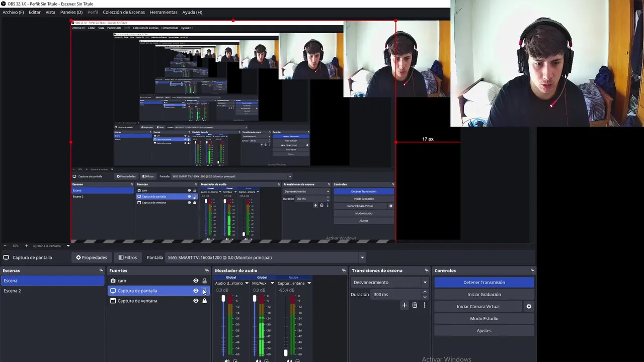This screenshot has width=644, height=362.
Task: Mute the Audio del escritorio channel
Action: [x=227, y=360]
